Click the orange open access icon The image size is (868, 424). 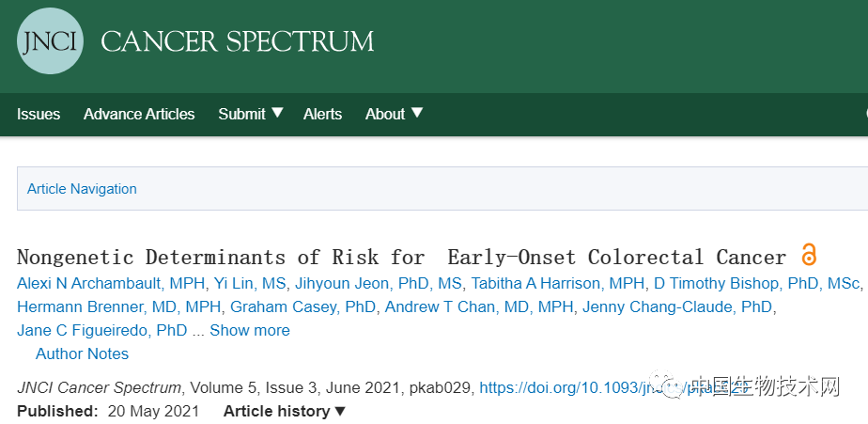(808, 255)
